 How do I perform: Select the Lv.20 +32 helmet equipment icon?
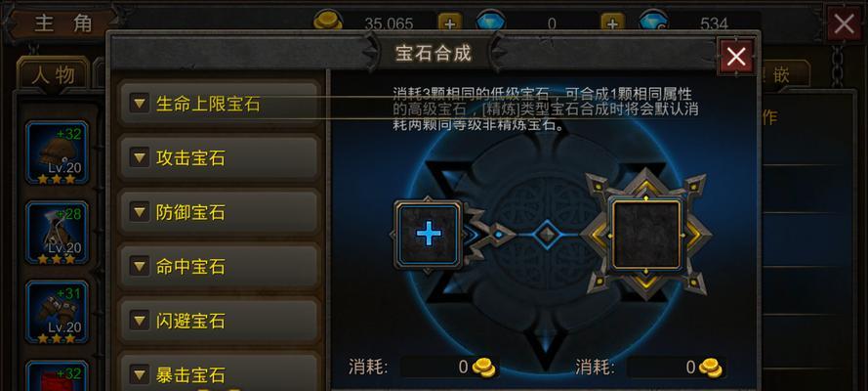click(x=57, y=152)
